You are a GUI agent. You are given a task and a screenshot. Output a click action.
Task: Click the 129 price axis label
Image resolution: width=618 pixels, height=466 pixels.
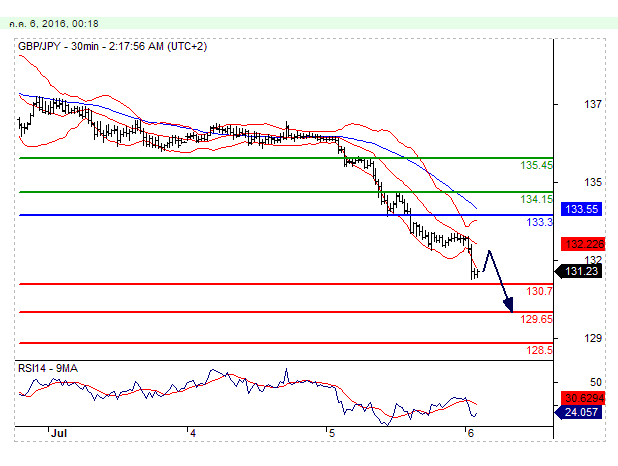[593, 338]
